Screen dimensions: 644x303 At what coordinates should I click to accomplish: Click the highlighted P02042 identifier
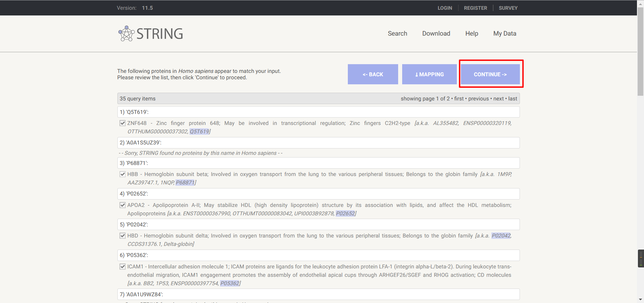click(501, 236)
